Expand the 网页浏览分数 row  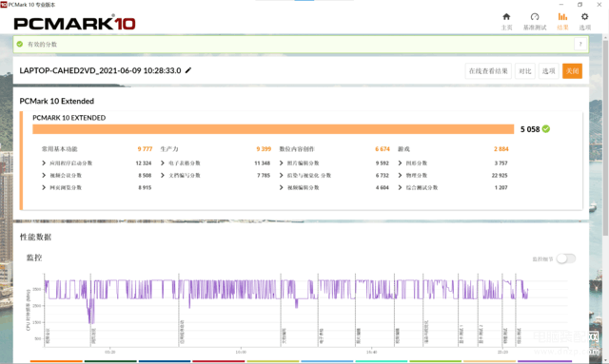[x=44, y=187]
